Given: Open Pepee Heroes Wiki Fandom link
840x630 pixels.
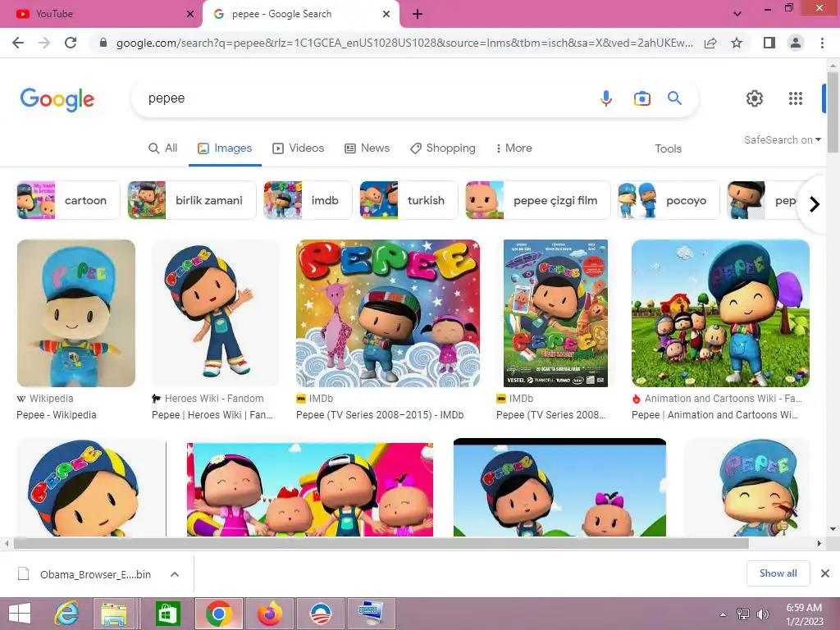Looking at the screenshot, I should tap(212, 414).
